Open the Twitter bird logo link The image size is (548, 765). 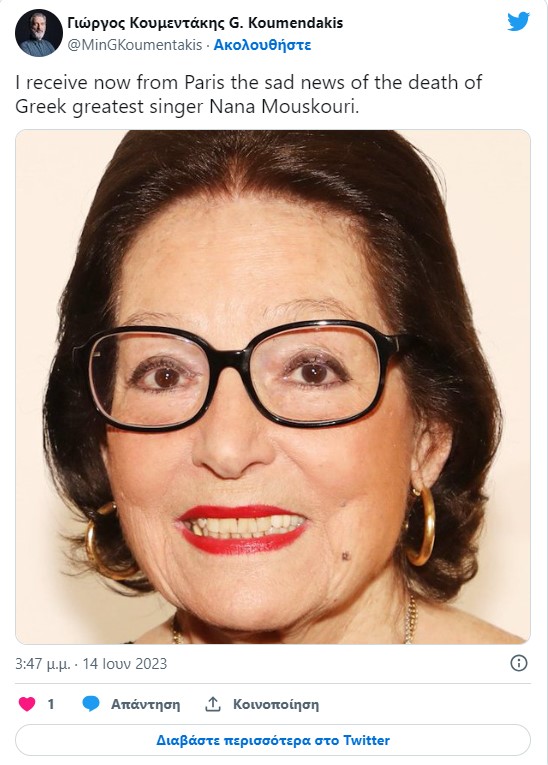518,21
